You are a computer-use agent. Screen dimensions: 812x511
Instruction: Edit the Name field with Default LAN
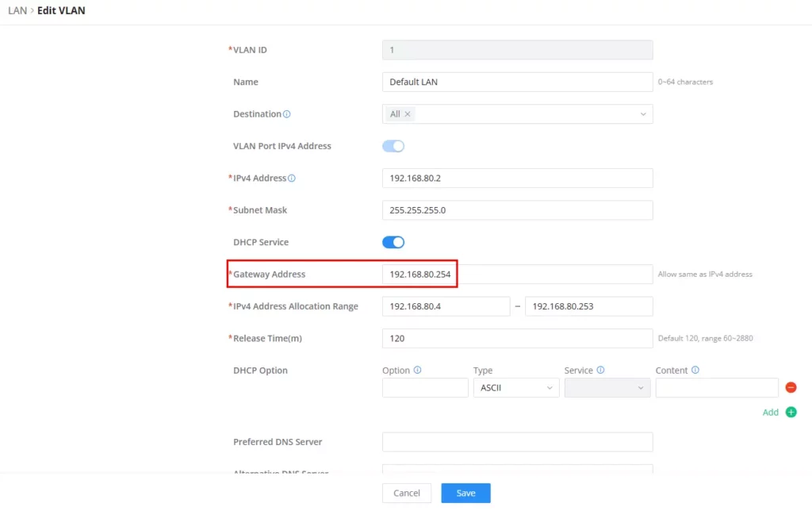tap(517, 82)
